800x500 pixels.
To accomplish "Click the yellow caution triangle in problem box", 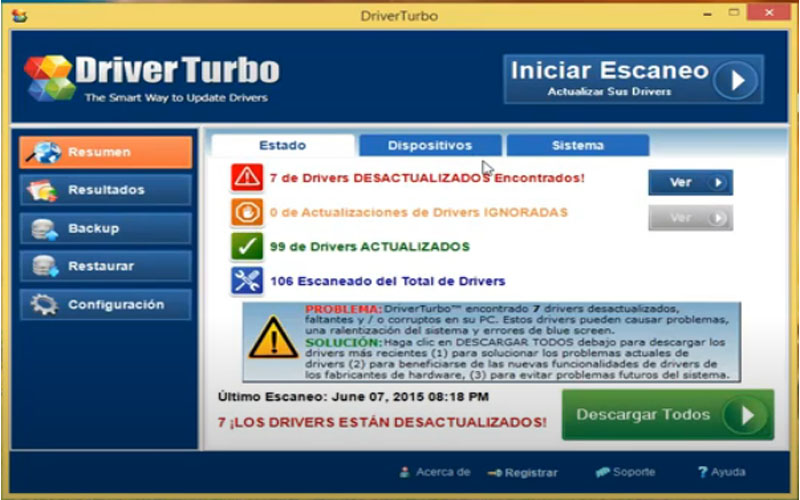I will [x=273, y=338].
